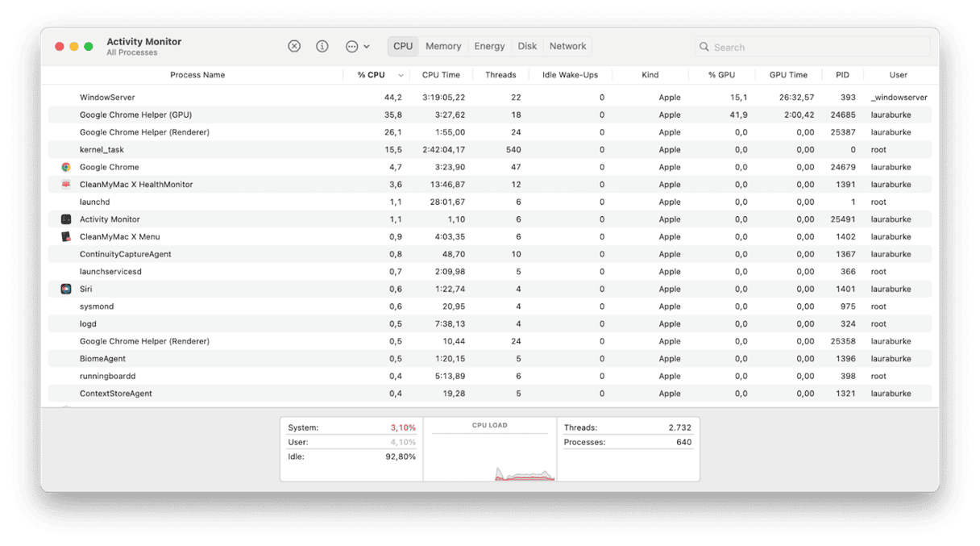Screen dimensions: 980x546
Task: Switch to the Memory tab
Action: 443,46
